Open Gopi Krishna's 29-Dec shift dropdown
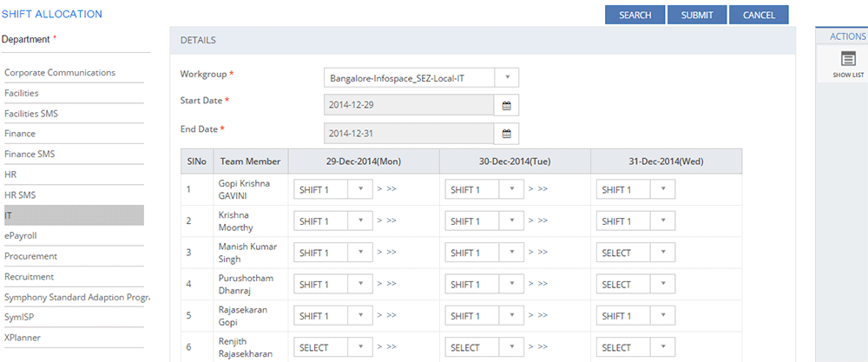 [x=360, y=189]
